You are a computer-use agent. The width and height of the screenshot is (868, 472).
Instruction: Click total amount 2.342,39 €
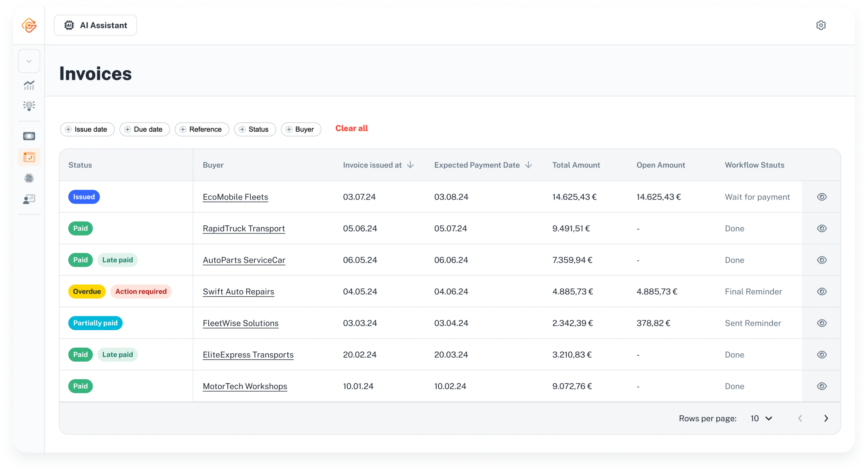pos(573,323)
